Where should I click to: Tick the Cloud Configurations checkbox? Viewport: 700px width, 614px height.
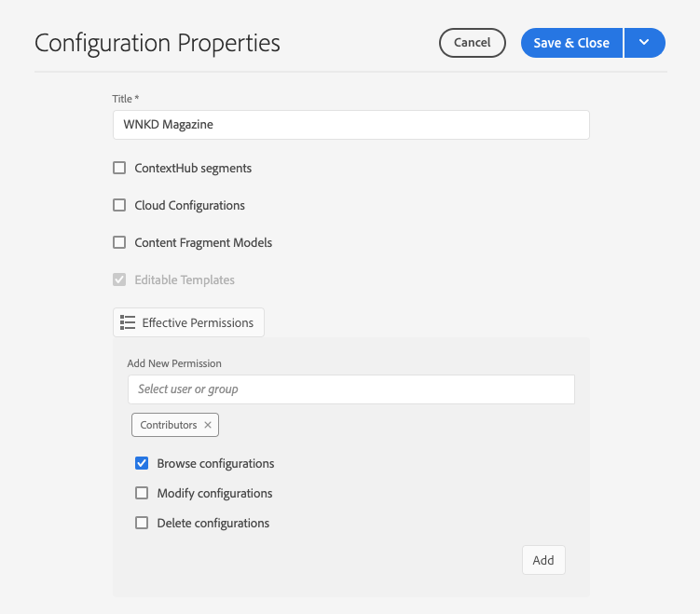pos(119,206)
